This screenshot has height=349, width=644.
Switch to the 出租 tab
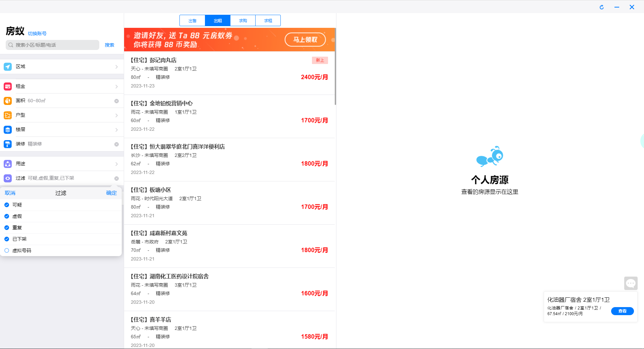click(218, 20)
